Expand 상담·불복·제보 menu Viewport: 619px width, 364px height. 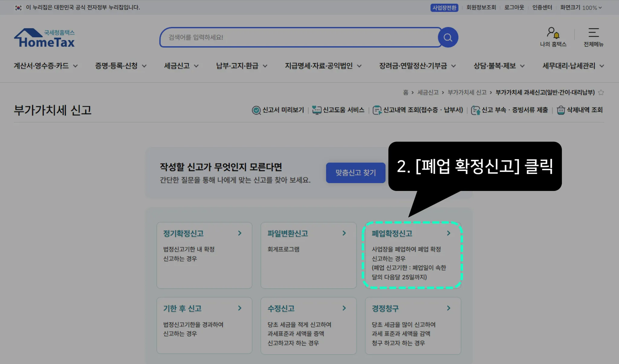[x=499, y=66]
